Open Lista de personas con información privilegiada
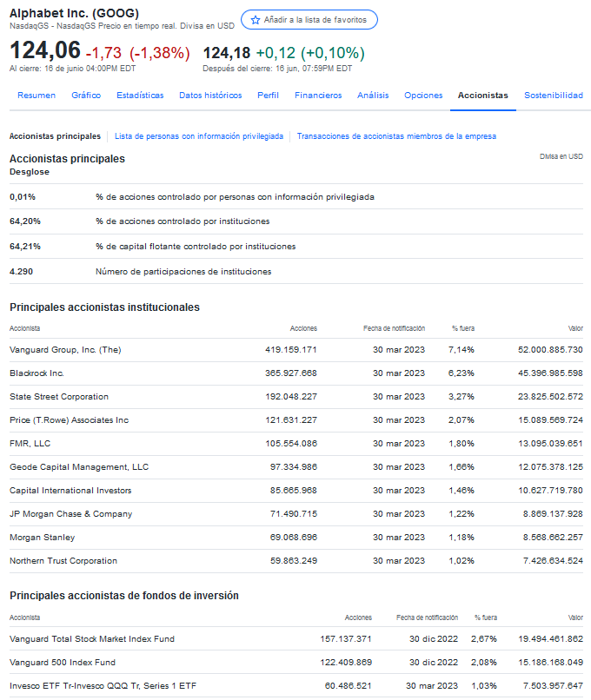This screenshot has width=591, height=700. [199, 136]
